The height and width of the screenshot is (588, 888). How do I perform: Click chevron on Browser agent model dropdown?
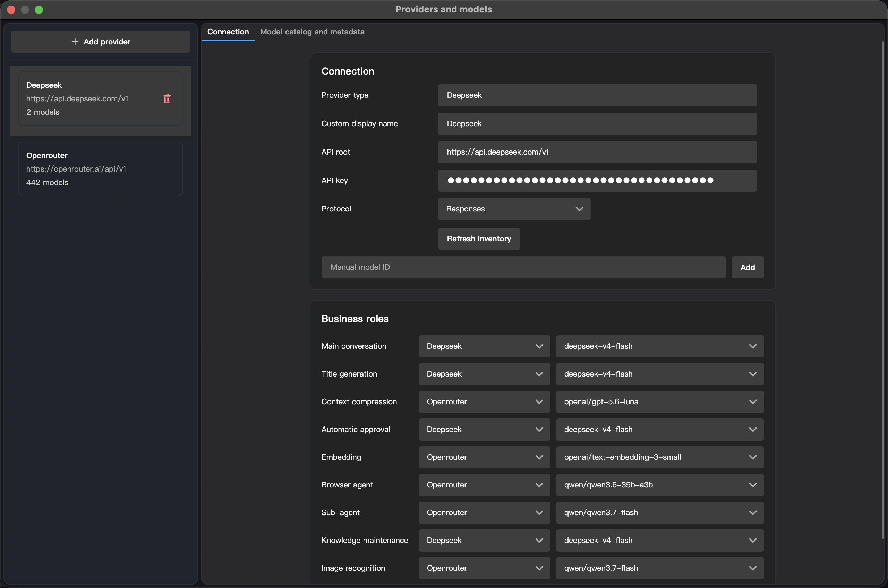(753, 485)
